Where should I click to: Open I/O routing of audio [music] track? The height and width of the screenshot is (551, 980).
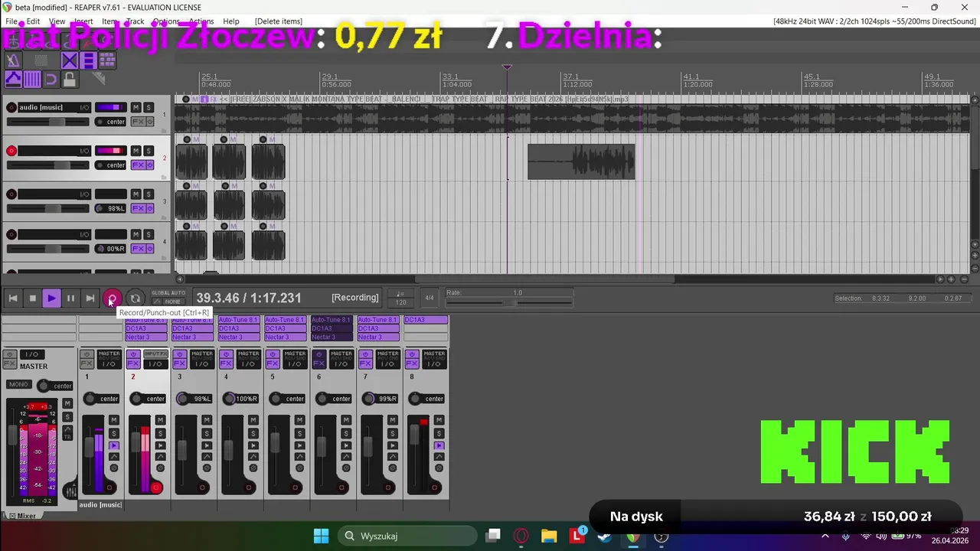(x=84, y=107)
